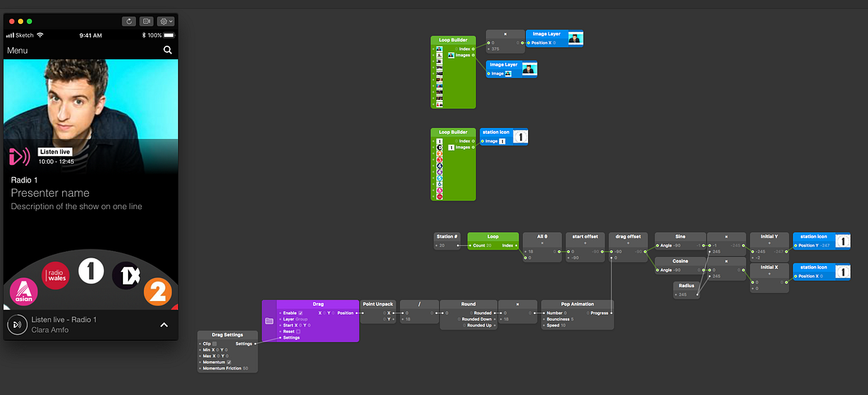Select the Asian Network station icon

click(24, 293)
